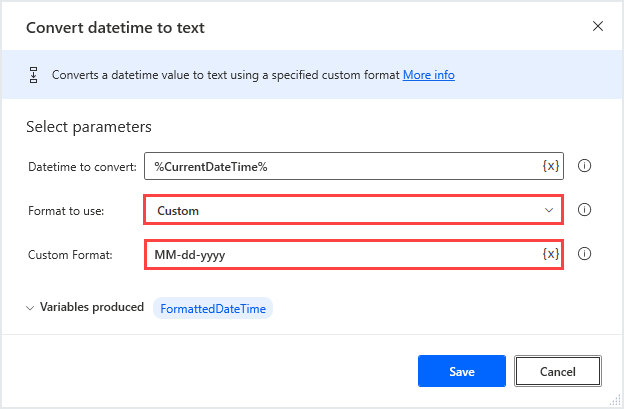Click info icon beside Custom Format
This screenshot has width=624, height=409.
[x=585, y=254]
